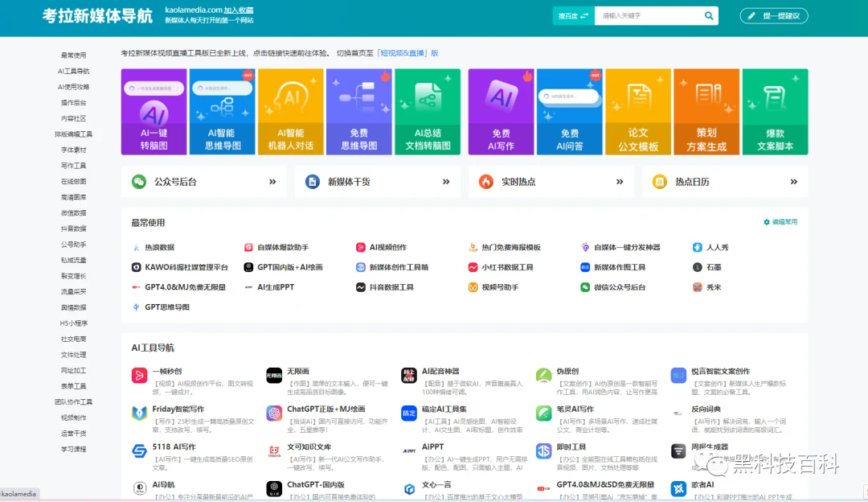Click the 悦言智能文案创作 app icon
The width and height of the screenshot is (868, 502).
[678, 375]
